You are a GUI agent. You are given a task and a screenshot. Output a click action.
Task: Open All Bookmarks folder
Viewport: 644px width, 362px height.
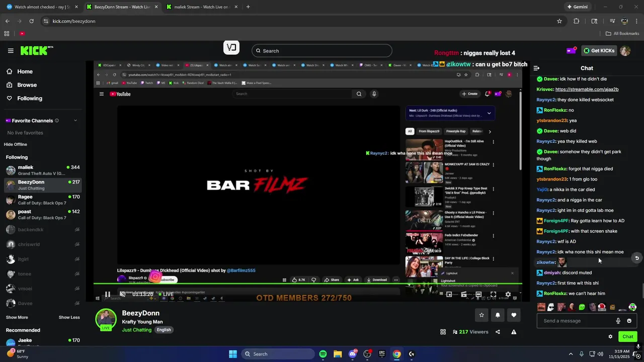(x=622, y=34)
